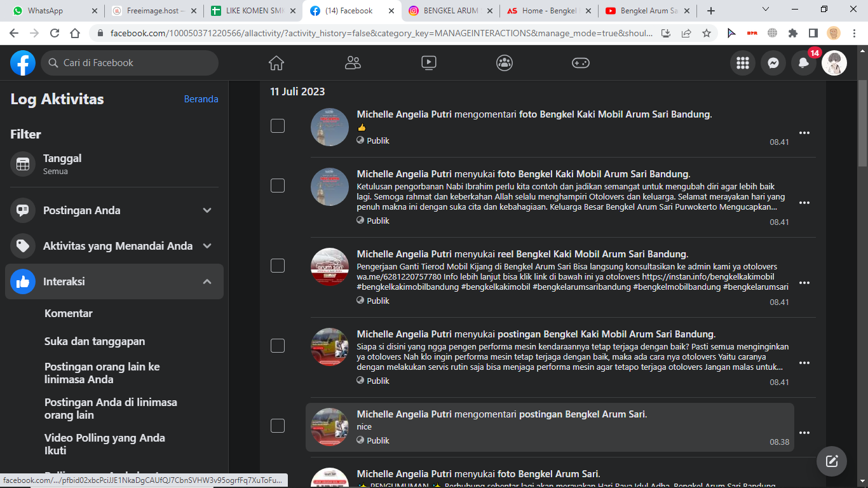
Task: Click the Postingan Anda speech bubble icon
Action: (x=23, y=210)
